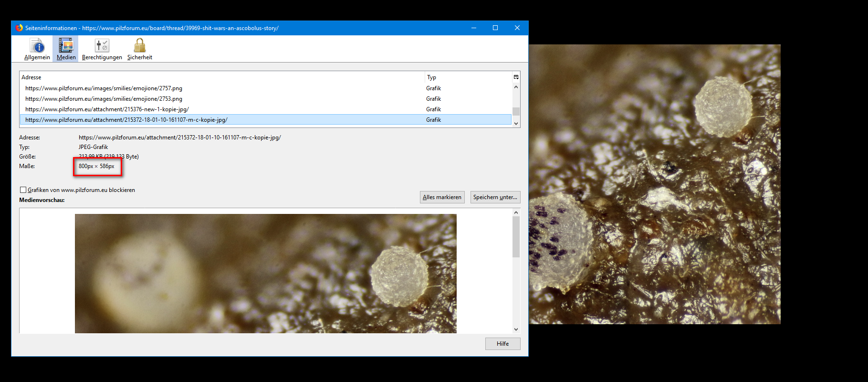868x382 pixels.
Task: Select the emojione/2753.png list entry
Action: pos(104,99)
